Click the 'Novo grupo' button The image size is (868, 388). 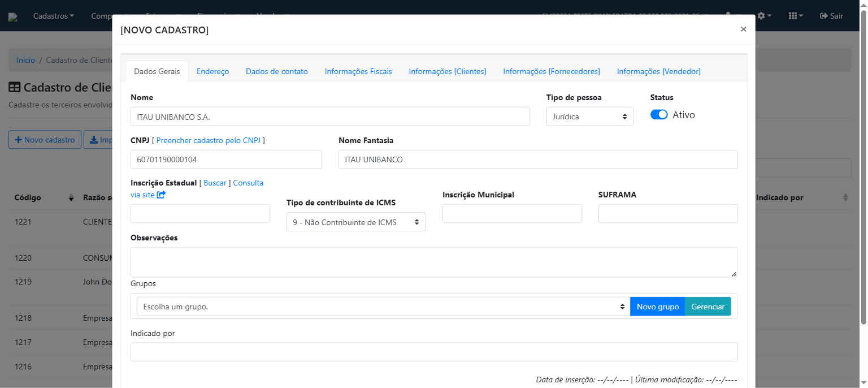click(658, 307)
